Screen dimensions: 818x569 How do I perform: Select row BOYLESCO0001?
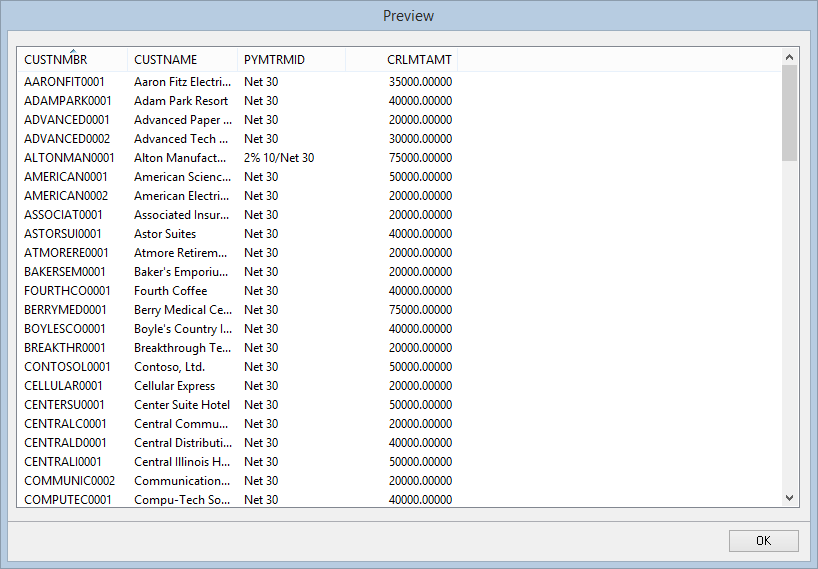238,329
